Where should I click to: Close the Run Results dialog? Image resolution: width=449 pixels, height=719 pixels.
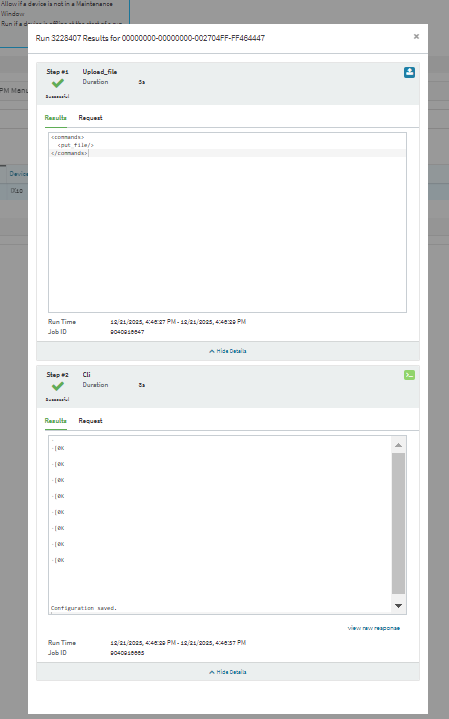coord(416,36)
